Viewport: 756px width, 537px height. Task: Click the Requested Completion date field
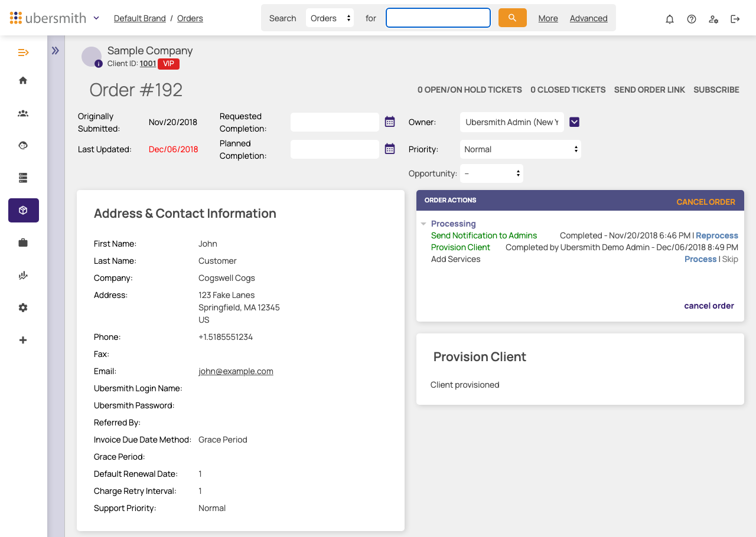coord(335,122)
